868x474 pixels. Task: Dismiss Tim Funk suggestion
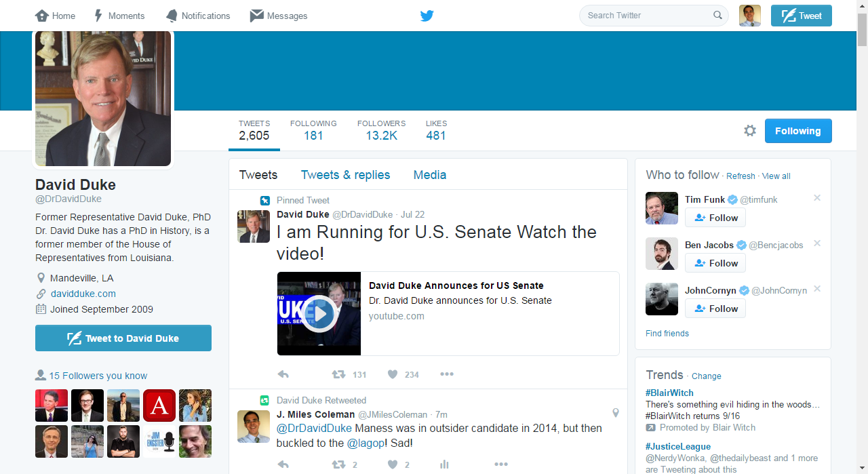[817, 198]
